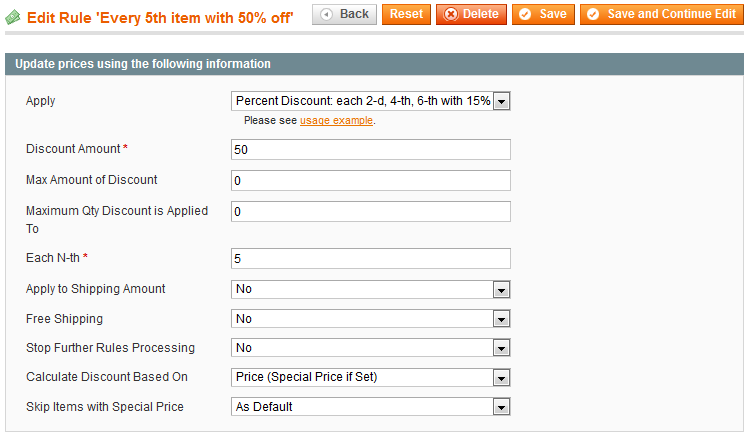Focus the Max Amount of Discount field

tap(371, 180)
